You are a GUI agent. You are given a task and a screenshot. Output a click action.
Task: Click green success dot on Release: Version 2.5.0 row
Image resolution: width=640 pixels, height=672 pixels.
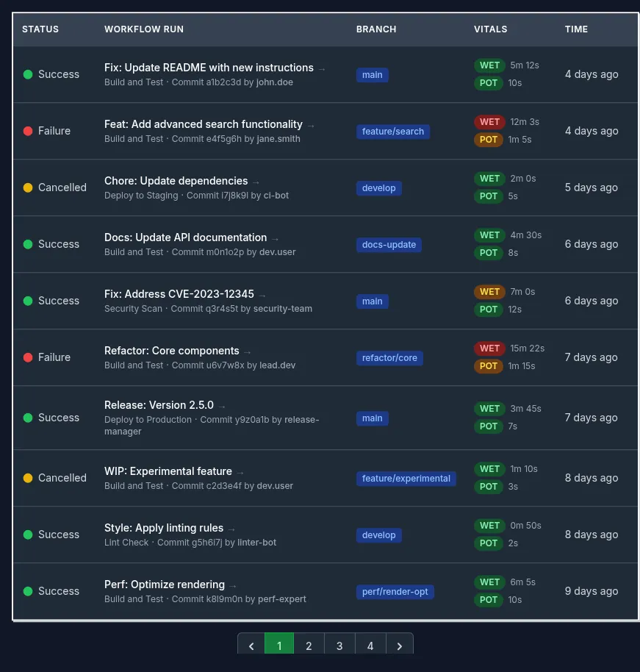(x=28, y=418)
